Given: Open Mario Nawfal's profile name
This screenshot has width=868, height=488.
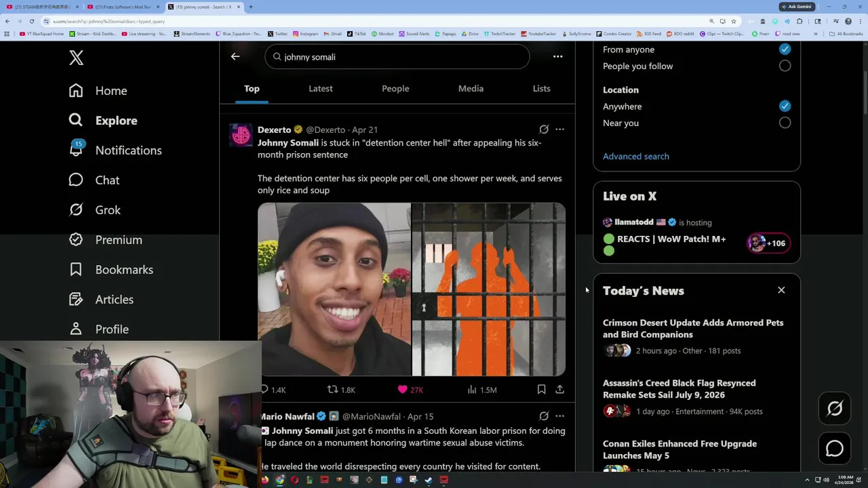Looking at the screenshot, I should [287, 416].
